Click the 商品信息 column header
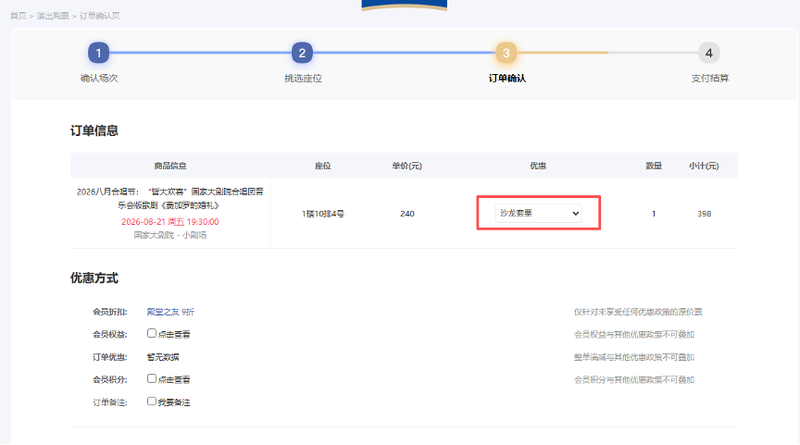The image size is (800, 445). (x=170, y=166)
